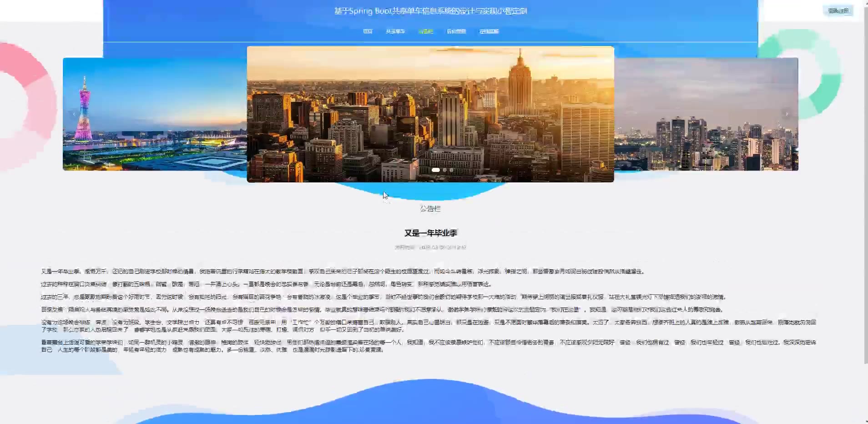868x424 pixels.
Task: Advance the carousel with the right arrow
Action: (787, 114)
